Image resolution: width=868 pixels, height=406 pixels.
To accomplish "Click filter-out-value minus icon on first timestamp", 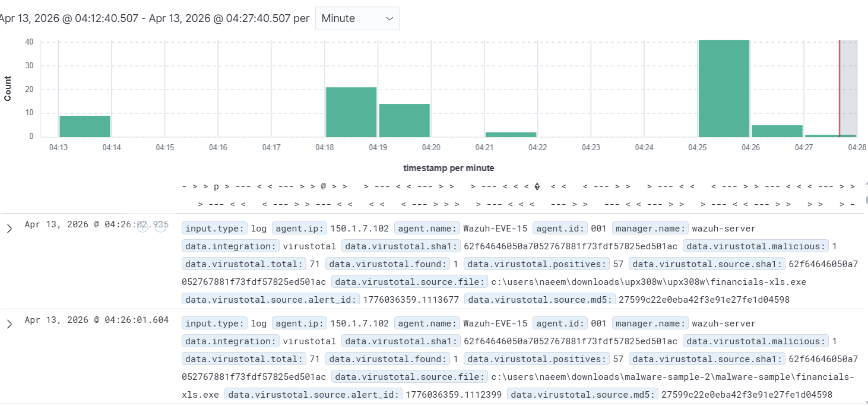I will [160, 227].
